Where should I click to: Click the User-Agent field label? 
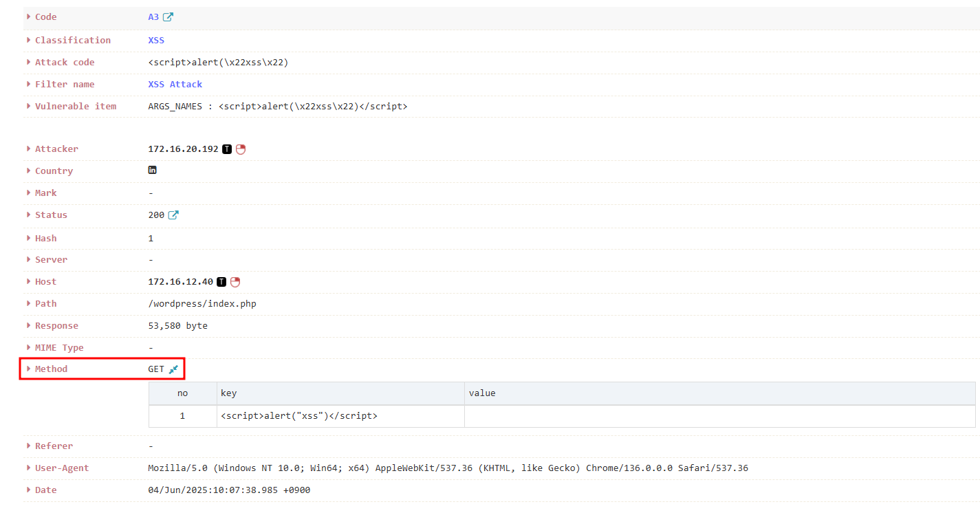pyautogui.click(x=62, y=468)
